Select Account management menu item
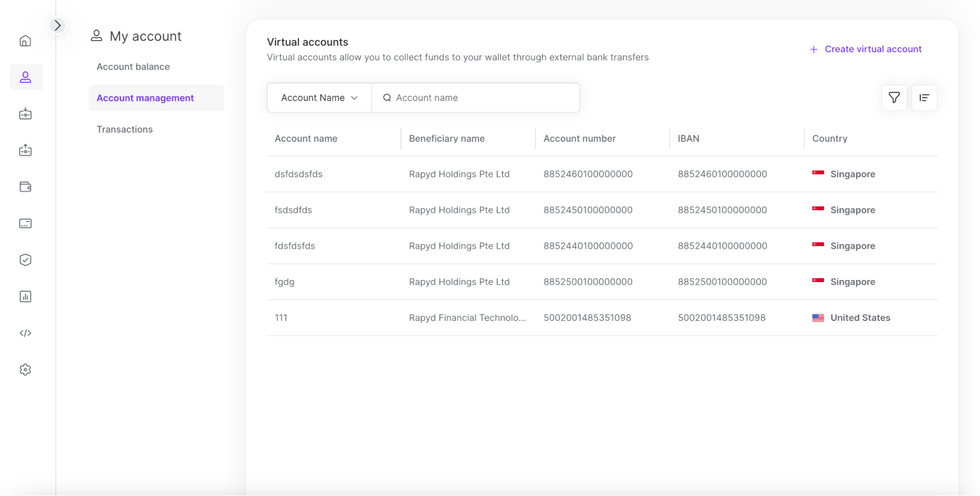 point(145,98)
